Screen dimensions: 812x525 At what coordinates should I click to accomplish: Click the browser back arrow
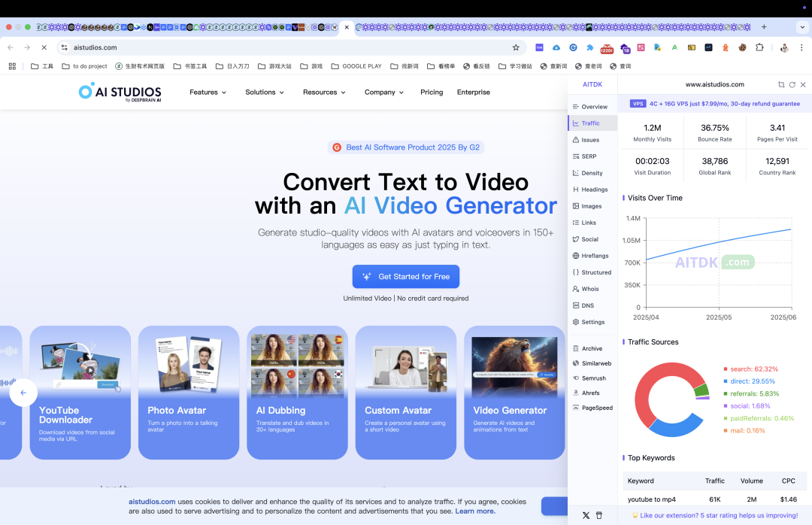click(x=11, y=47)
